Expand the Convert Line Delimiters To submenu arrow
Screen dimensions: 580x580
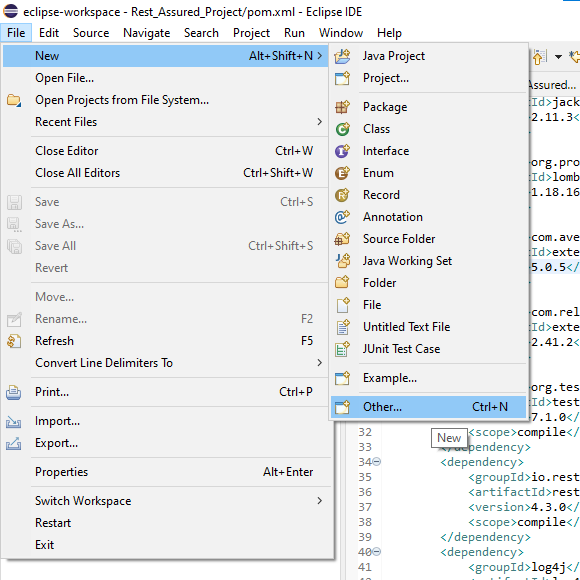320,363
